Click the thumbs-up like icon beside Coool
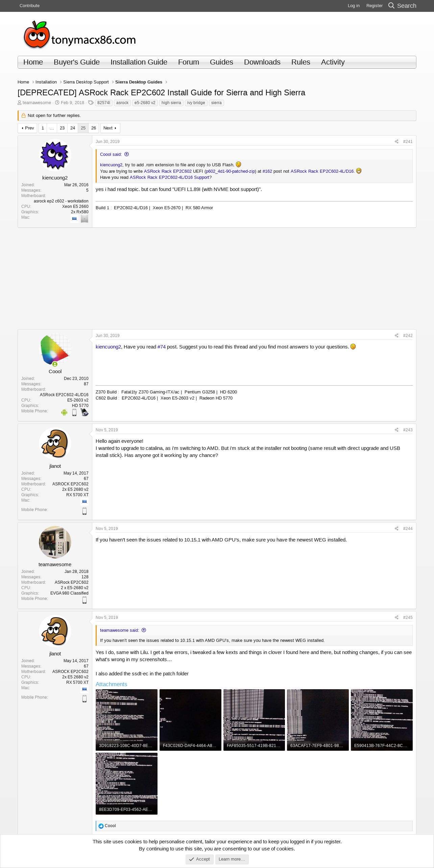Screen dimensions: 434x868 [101, 826]
